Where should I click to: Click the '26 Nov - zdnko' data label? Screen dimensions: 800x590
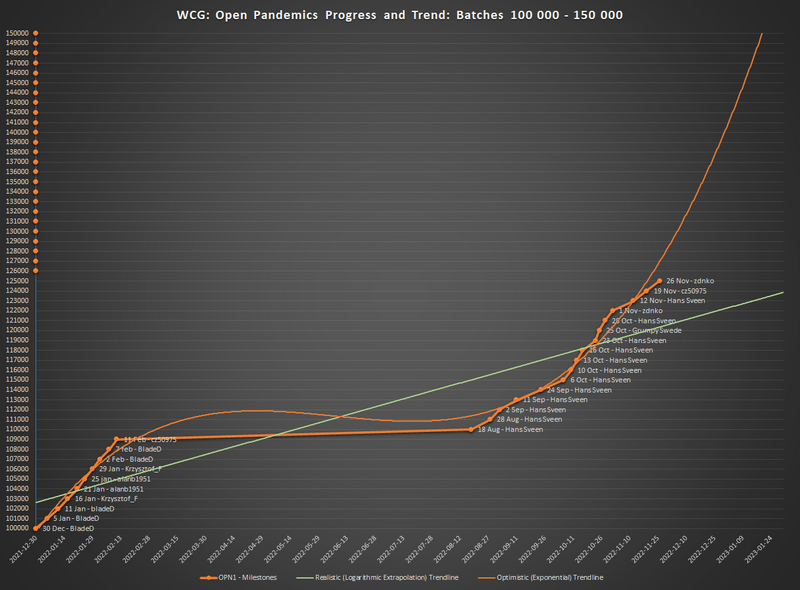click(x=690, y=281)
